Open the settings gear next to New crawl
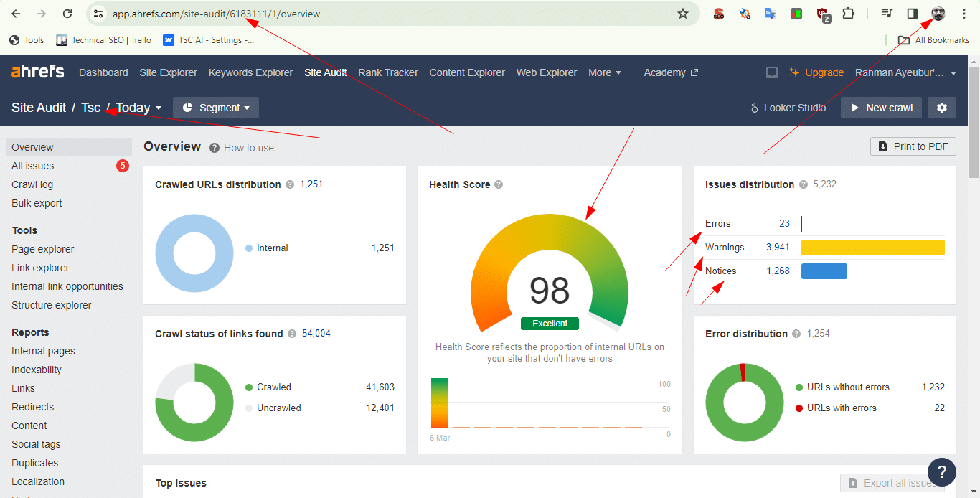This screenshot has height=498, width=980. [x=942, y=108]
